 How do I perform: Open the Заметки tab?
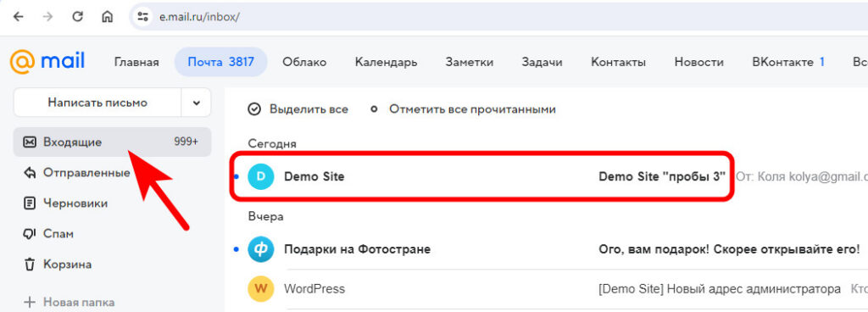click(x=470, y=62)
